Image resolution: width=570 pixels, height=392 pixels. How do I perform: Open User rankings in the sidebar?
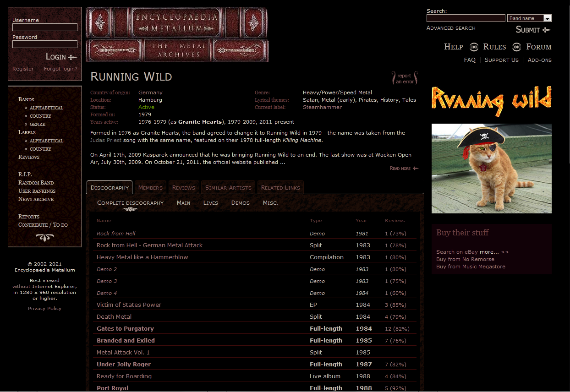click(x=37, y=191)
